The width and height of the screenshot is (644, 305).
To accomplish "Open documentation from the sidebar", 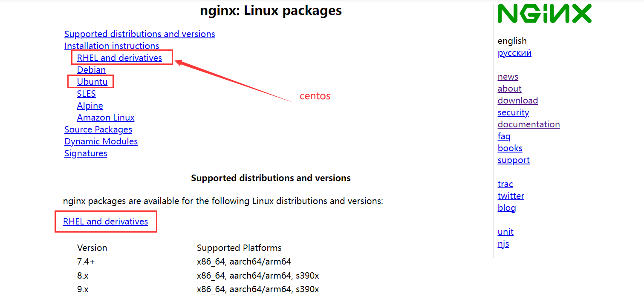I will [529, 124].
